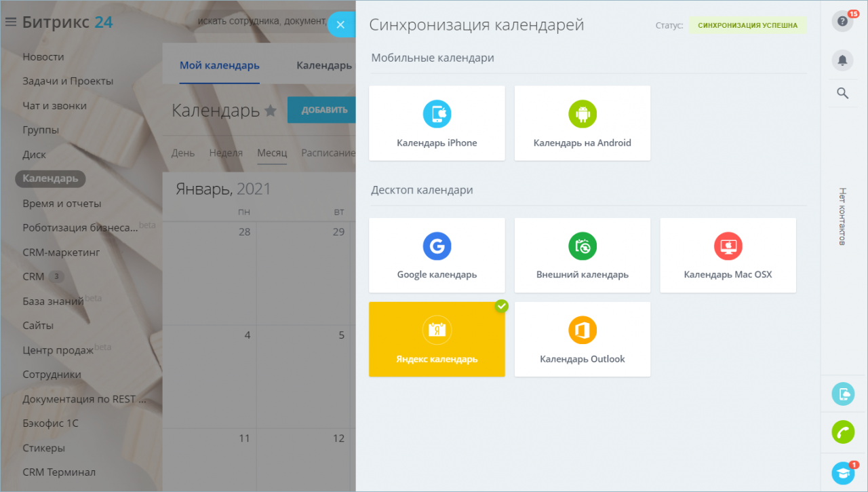
Task: Open the graduation cap training icon
Action: pyautogui.click(x=843, y=473)
